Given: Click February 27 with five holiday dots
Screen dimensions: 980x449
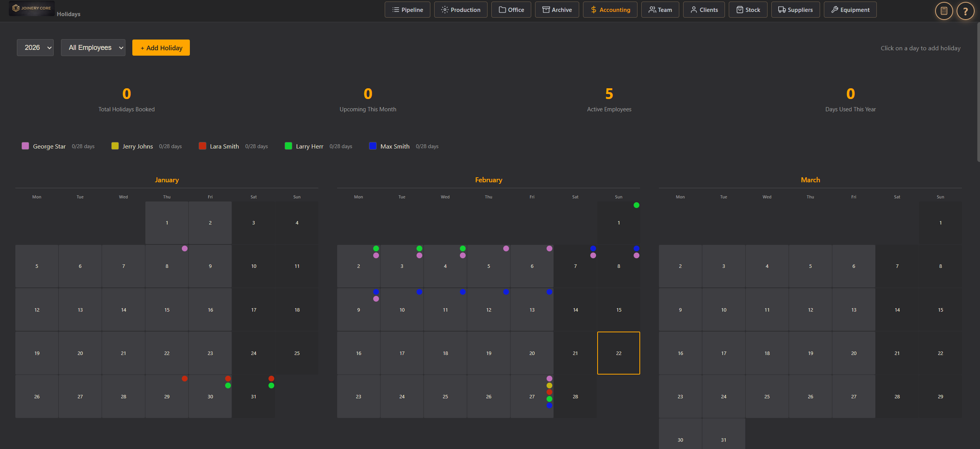Looking at the screenshot, I should coord(532,396).
